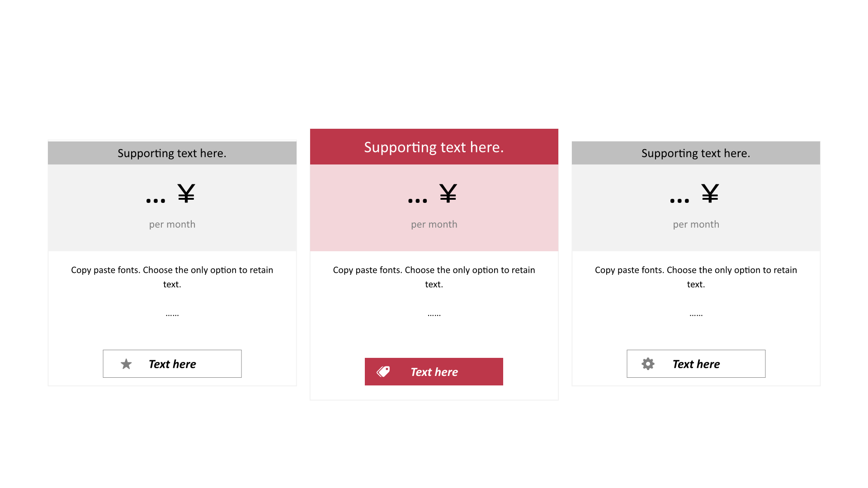Click the left gray 'Supporting text here.' header
This screenshot has width=868, height=488.
pos(172,153)
